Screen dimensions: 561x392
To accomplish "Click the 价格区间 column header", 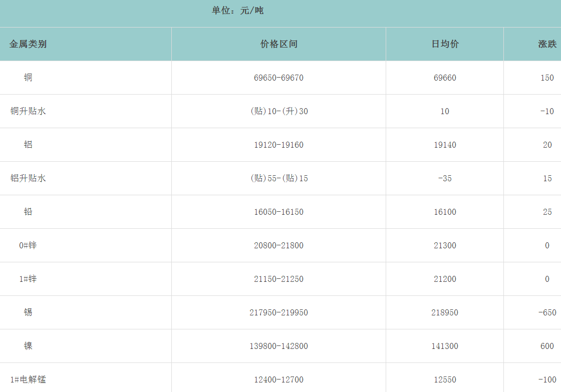I will (x=278, y=44).
